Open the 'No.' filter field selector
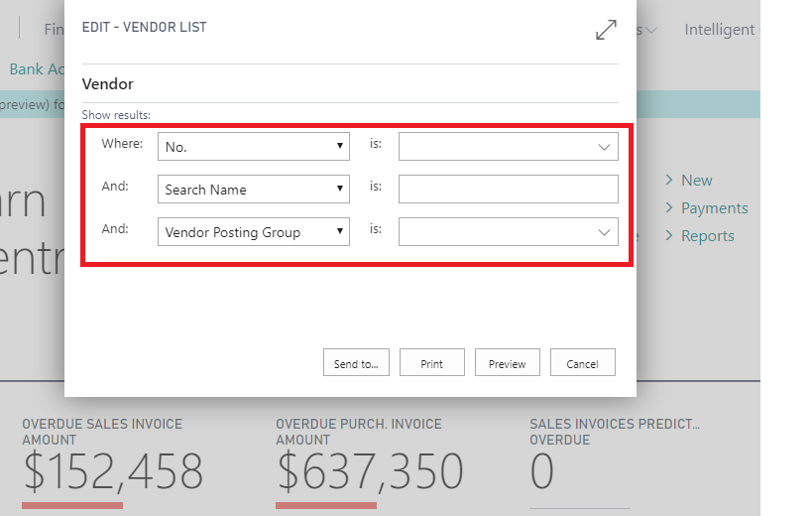The width and height of the screenshot is (812, 516). tap(253, 147)
